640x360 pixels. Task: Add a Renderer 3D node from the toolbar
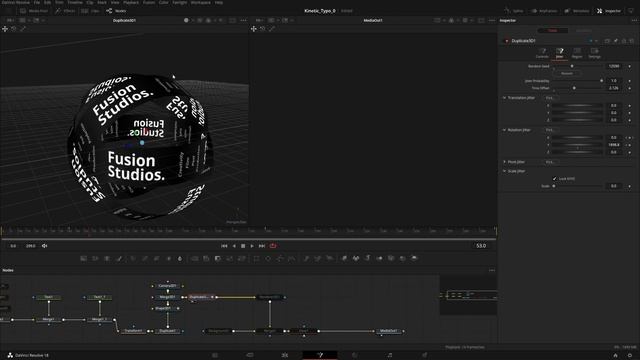[x=414, y=258]
